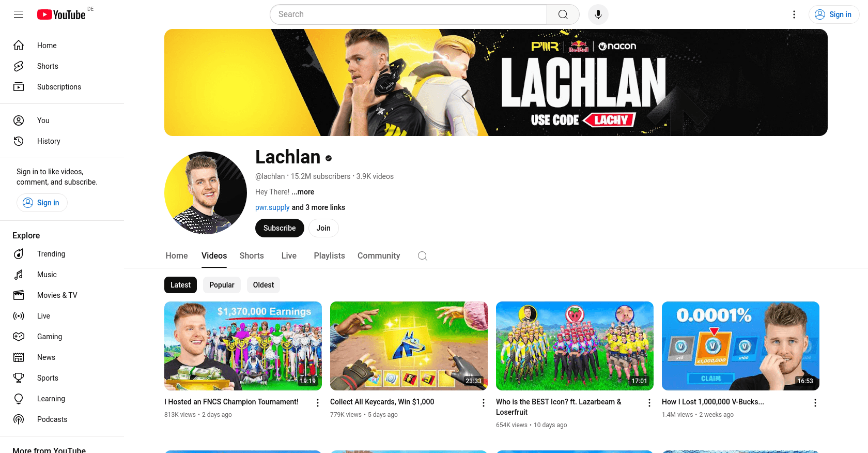
Task: Open options for FNCS Champion Tournament video
Action: click(318, 403)
